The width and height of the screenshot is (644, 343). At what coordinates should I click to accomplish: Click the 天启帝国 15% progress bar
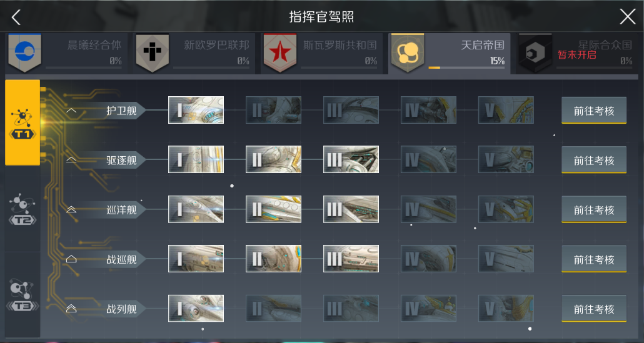click(x=466, y=67)
